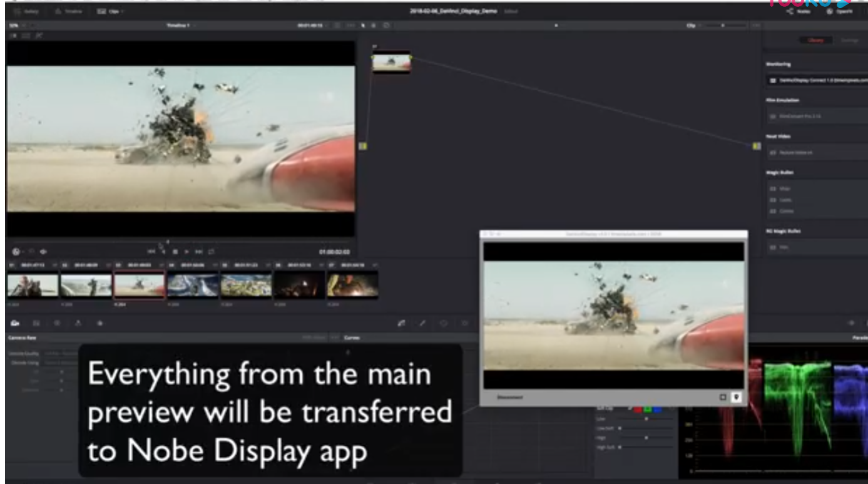868x484 pixels.
Task: Open the Gallery panel button
Action: click(27, 12)
